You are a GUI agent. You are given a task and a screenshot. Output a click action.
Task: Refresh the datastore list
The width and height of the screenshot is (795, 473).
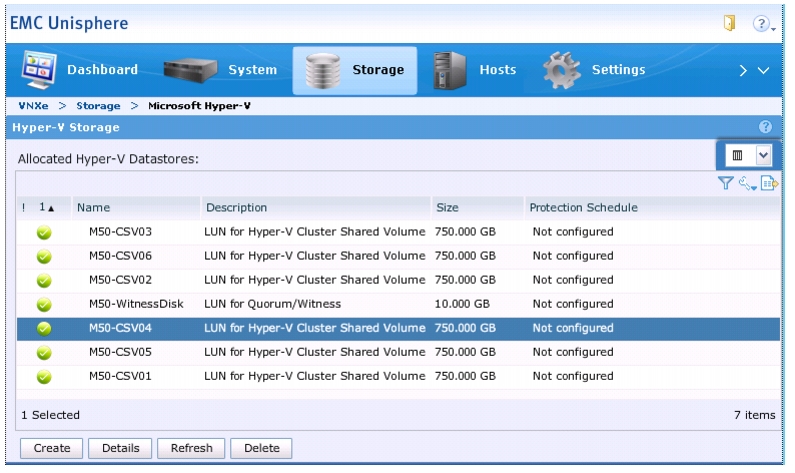point(191,448)
